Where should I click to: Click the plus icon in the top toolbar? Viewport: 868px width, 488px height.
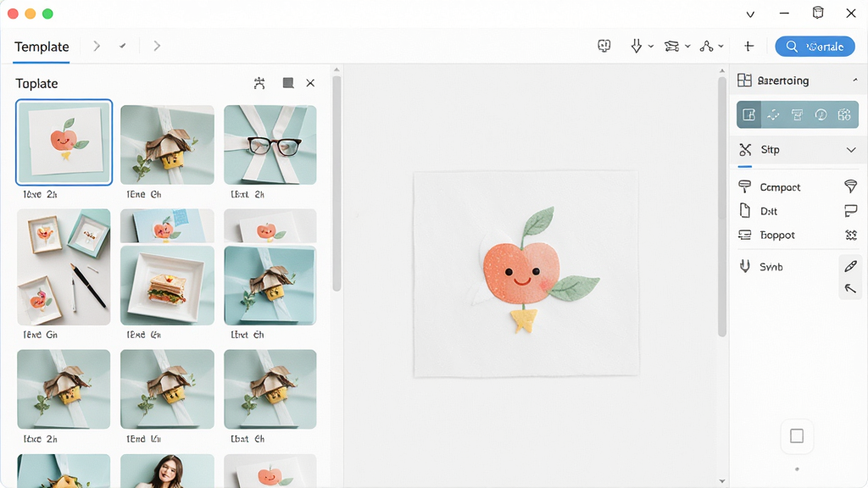[x=748, y=47]
